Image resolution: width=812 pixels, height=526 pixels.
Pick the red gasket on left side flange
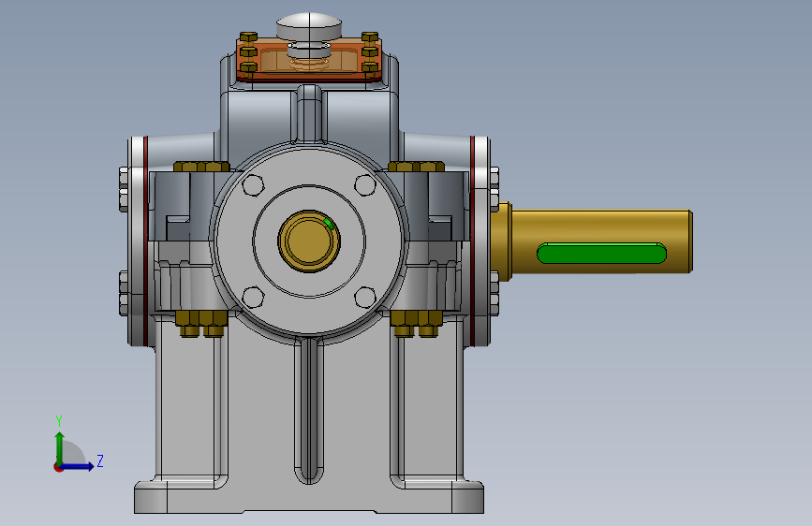point(146,241)
